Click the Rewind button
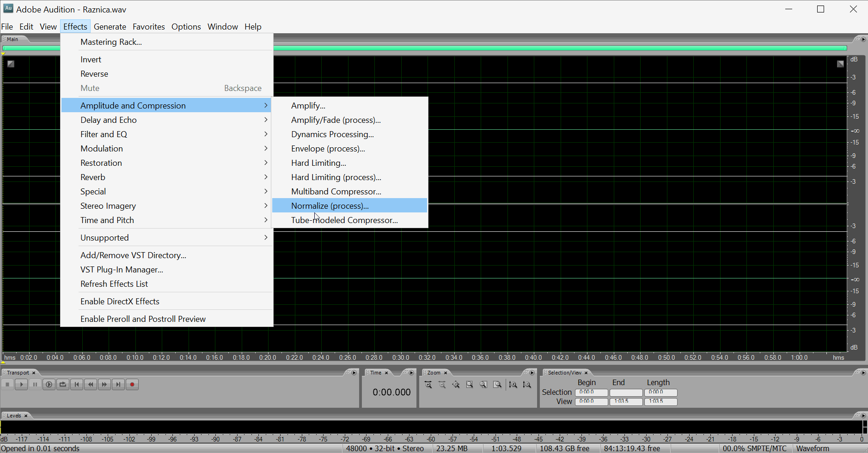 tap(91, 384)
